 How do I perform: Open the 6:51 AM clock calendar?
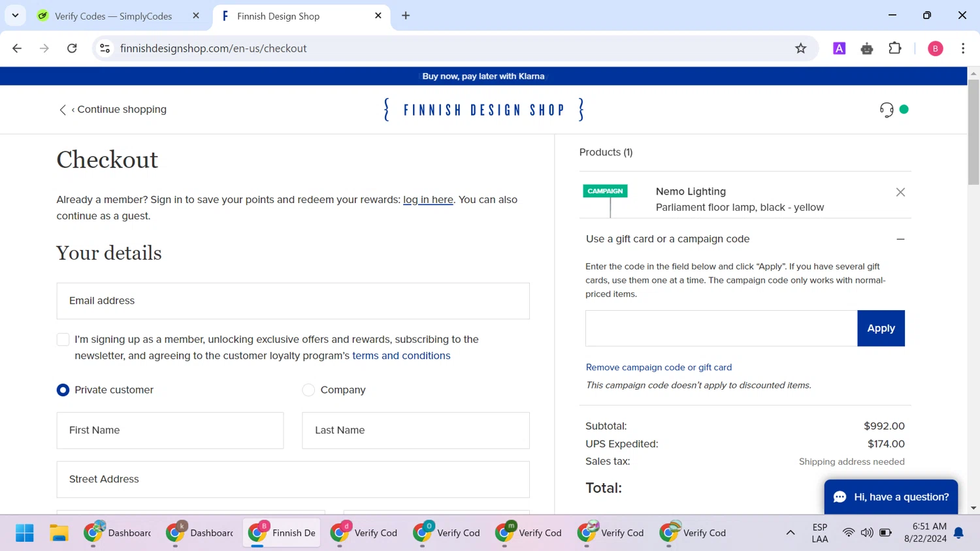pyautogui.click(x=925, y=533)
